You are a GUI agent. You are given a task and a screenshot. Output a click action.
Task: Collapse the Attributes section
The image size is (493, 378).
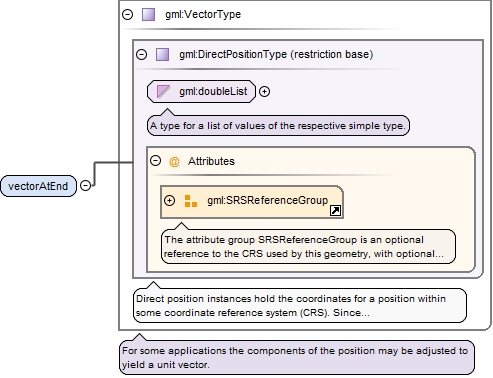coord(155,161)
